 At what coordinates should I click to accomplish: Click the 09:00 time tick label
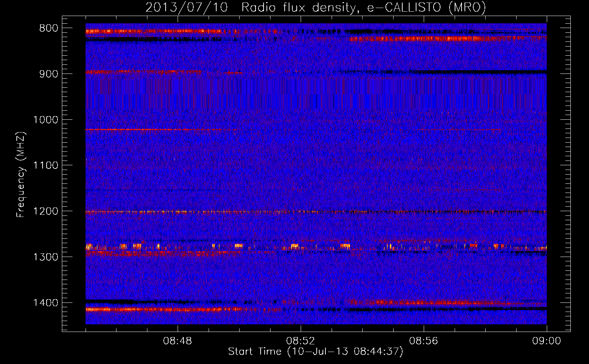click(547, 341)
